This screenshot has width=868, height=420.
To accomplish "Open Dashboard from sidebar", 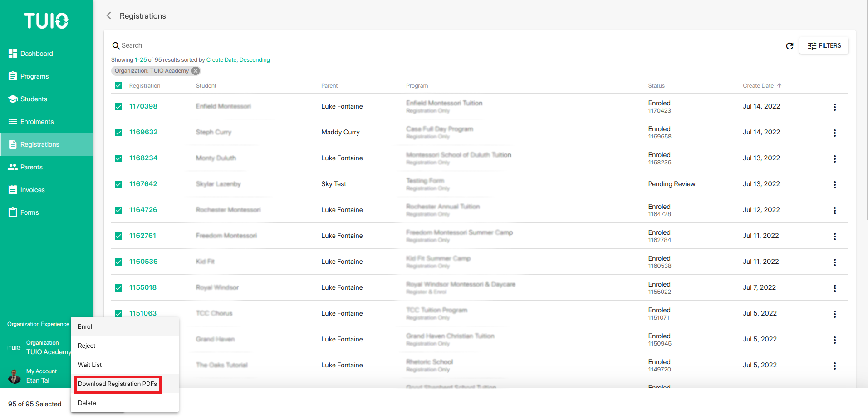I will (46, 54).
